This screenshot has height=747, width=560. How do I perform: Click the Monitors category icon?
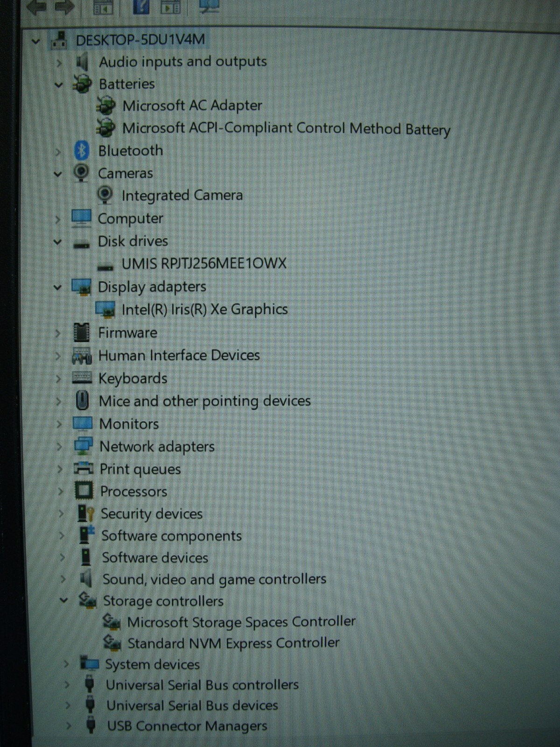tap(83, 423)
